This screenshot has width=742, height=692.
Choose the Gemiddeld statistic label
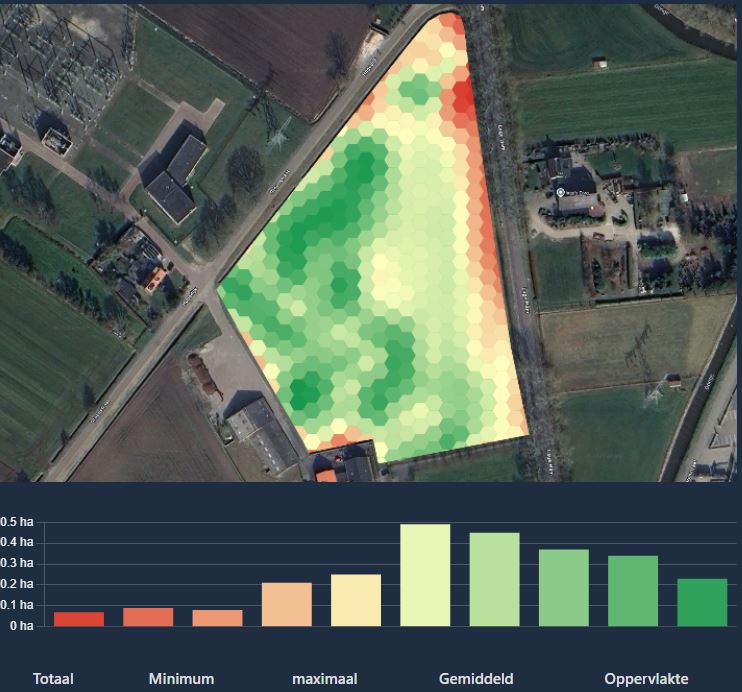(476, 679)
